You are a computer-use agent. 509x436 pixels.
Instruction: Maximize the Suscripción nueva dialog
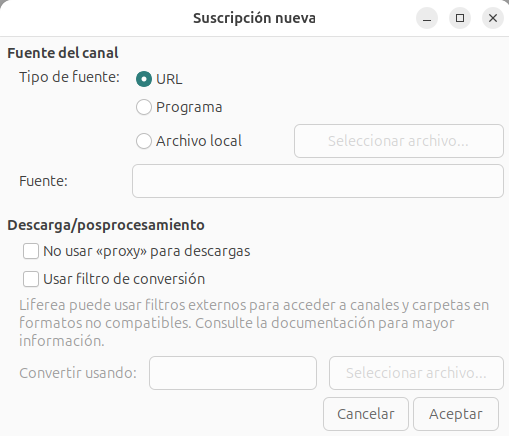point(460,18)
